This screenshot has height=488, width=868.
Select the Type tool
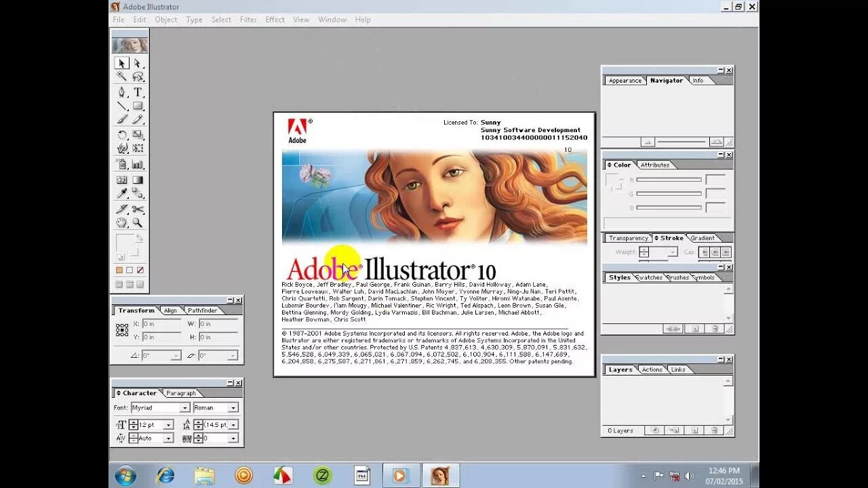tap(138, 92)
